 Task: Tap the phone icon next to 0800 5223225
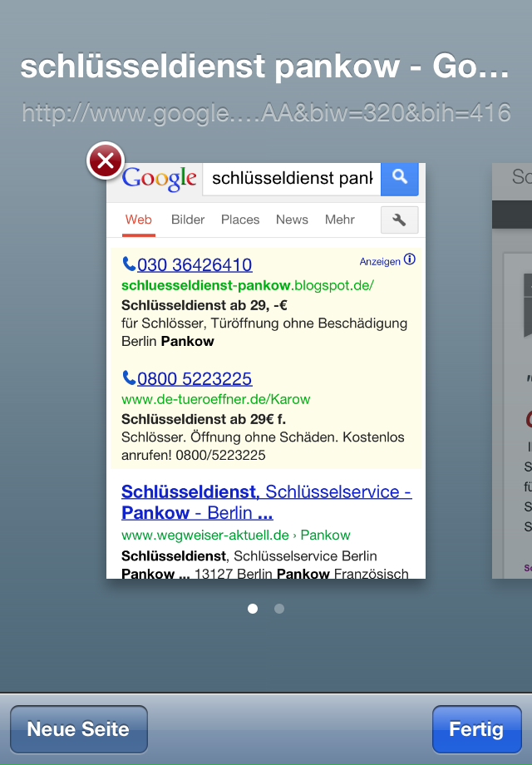129,378
